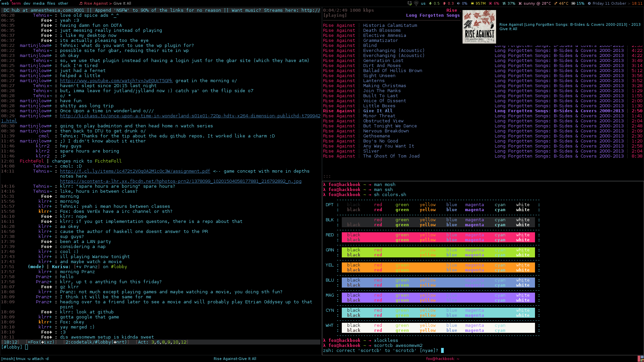Viewport: 644px width, 362px height.
Task: Click the RED background color row
Action: [x=438, y=237]
